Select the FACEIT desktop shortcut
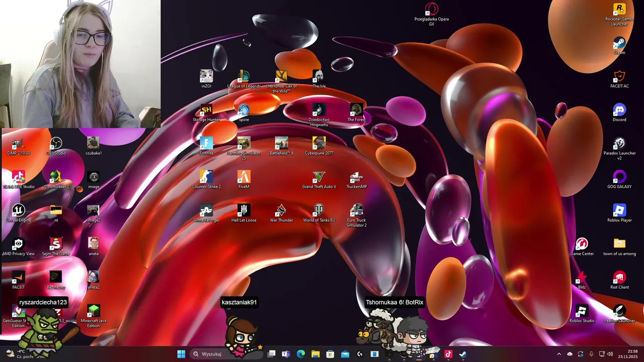This screenshot has height=362, width=644. click(19, 281)
